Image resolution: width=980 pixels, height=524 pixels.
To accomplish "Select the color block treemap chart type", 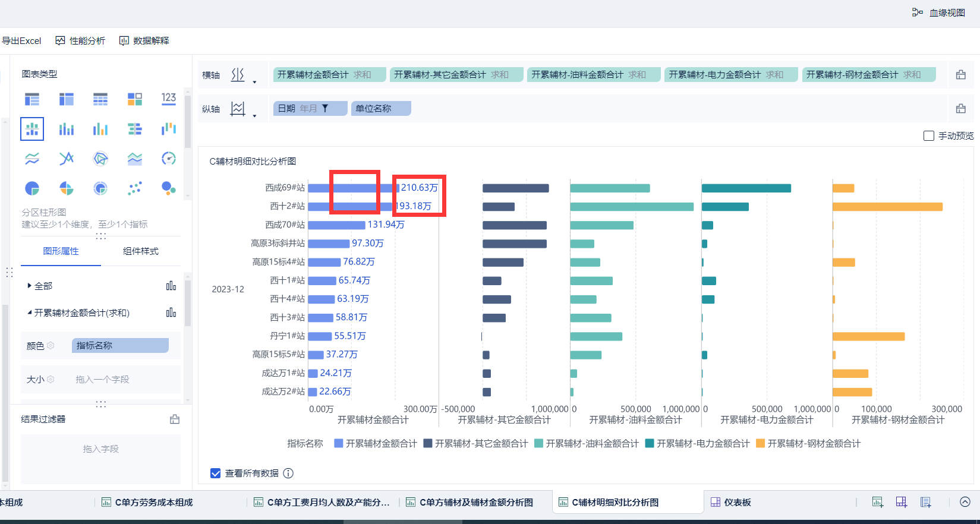I will (x=135, y=99).
